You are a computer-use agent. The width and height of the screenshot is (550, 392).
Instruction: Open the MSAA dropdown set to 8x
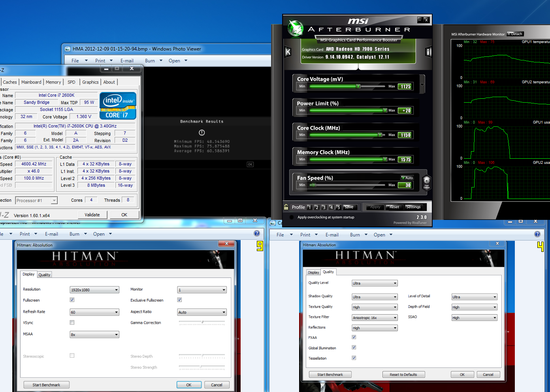[94, 334]
